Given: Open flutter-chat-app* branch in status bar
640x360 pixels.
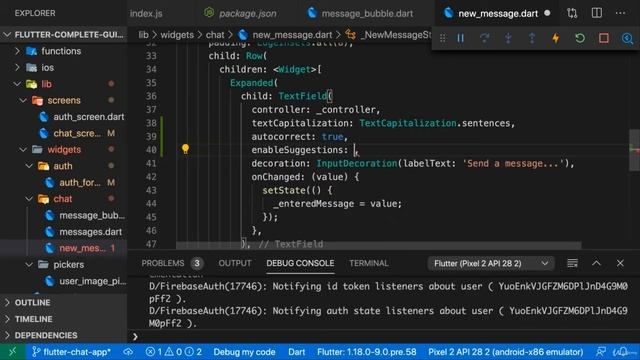Looking at the screenshot, I should (x=72, y=352).
